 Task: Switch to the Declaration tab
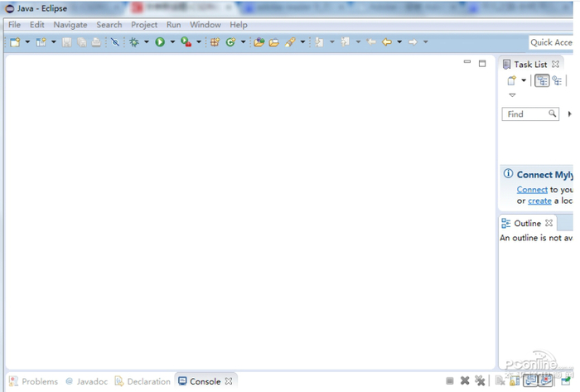point(143,381)
